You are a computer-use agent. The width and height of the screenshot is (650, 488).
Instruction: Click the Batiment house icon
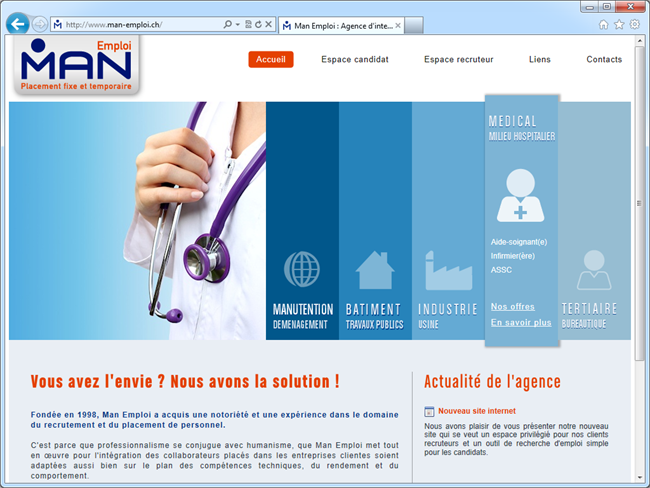[x=375, y=270]
